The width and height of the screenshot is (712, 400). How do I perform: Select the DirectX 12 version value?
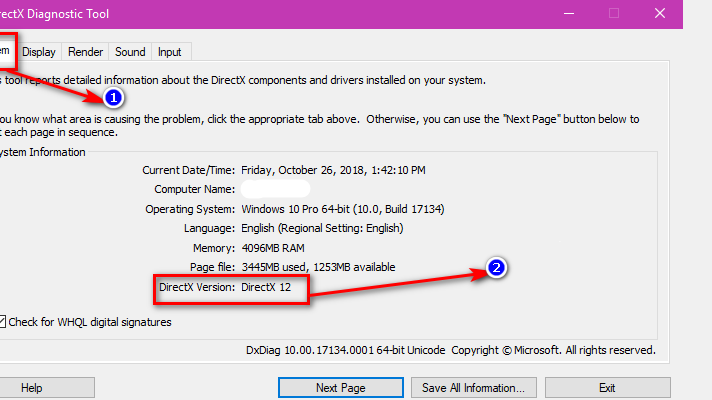[x=266, y=287]
